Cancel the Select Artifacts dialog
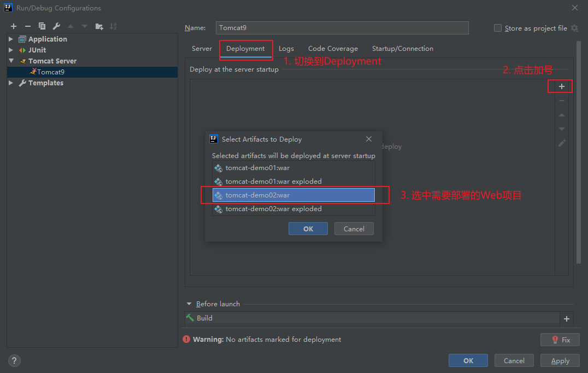 [x=354, y=229]
